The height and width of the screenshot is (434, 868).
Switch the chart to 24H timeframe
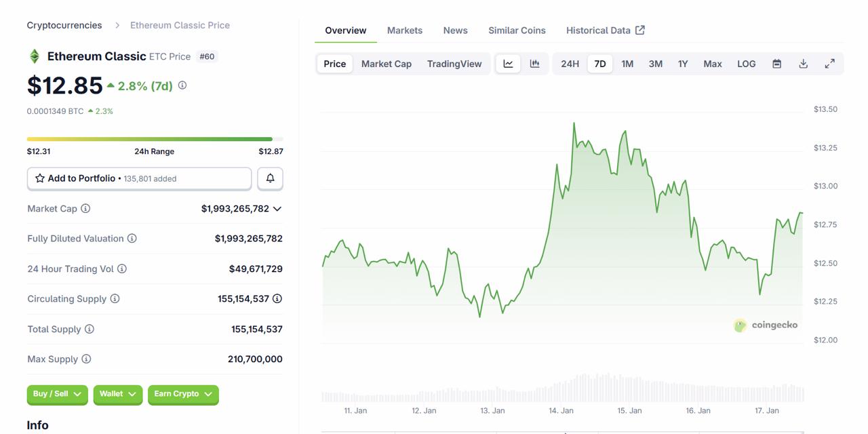pos(569,63)
